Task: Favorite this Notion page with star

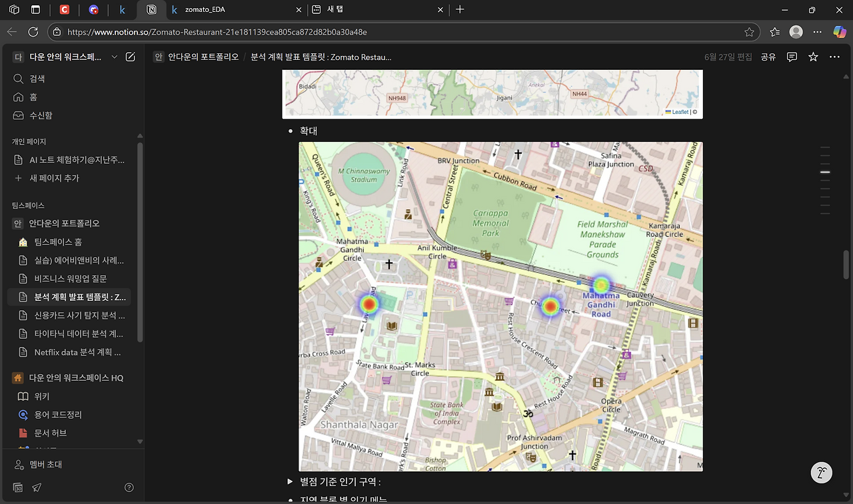Action: [x=813, y=57]
